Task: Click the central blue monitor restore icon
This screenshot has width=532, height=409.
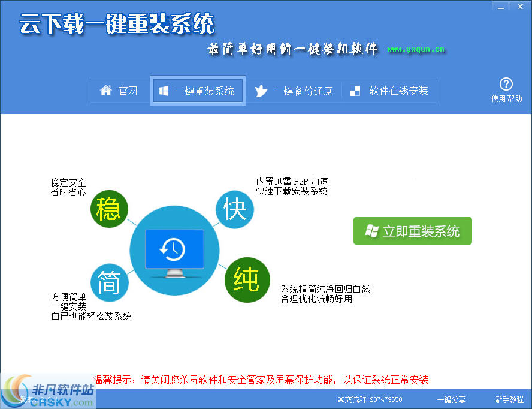Action: pos(174,248)
